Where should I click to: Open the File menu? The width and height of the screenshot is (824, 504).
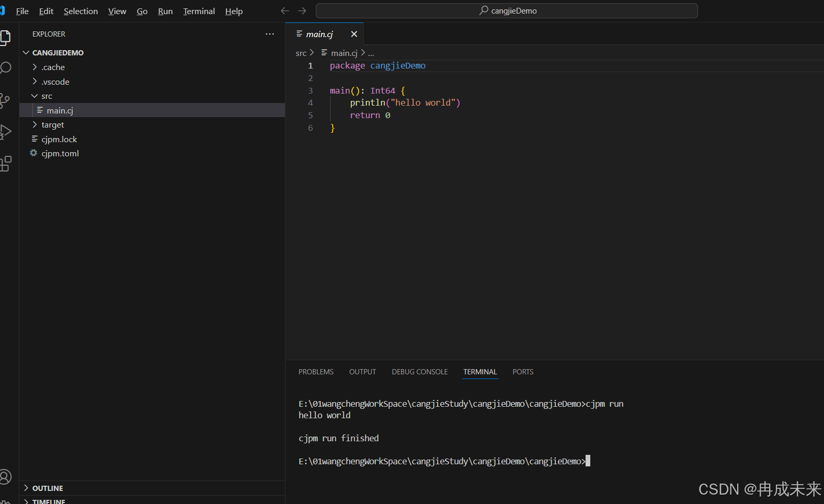[22, 11]
